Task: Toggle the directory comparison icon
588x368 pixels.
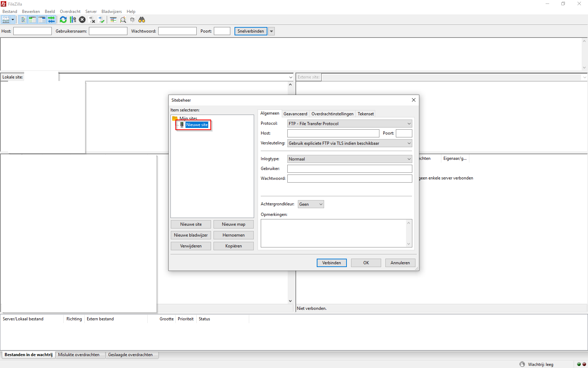Action: (123, 20)
